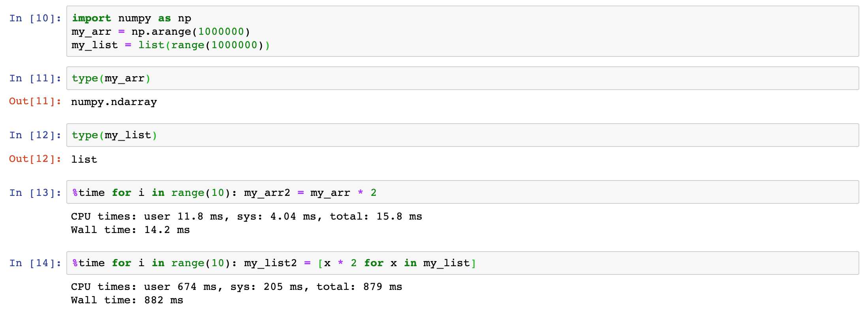Click the In [12]: prompt label
The width and height of the screenshot is (868, 312).
(x=35, y=135)
